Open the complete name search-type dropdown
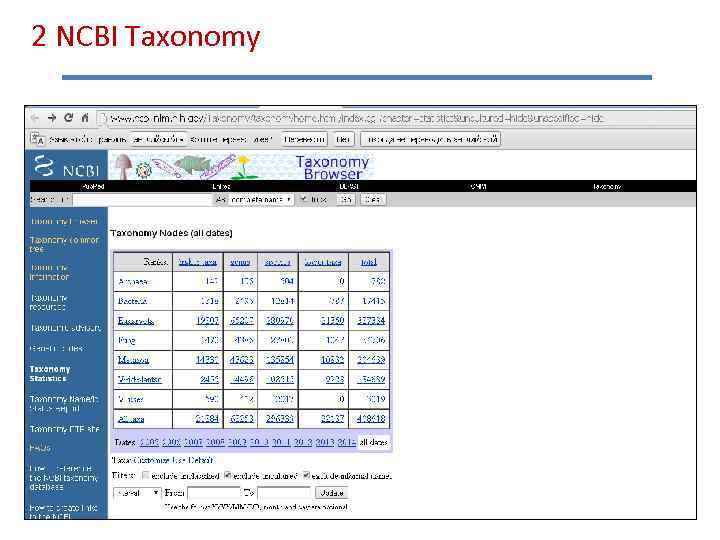Screen dimensions: 720x540 point(261,200)
